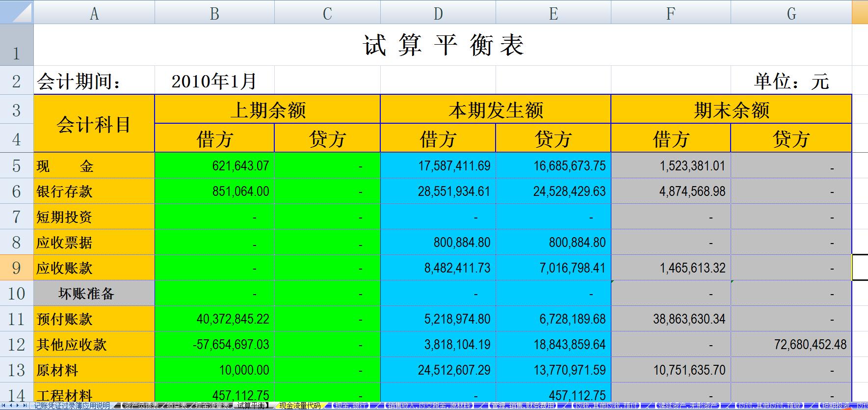Click the 试算平衡表 title cell

click(x=443, y=45)
